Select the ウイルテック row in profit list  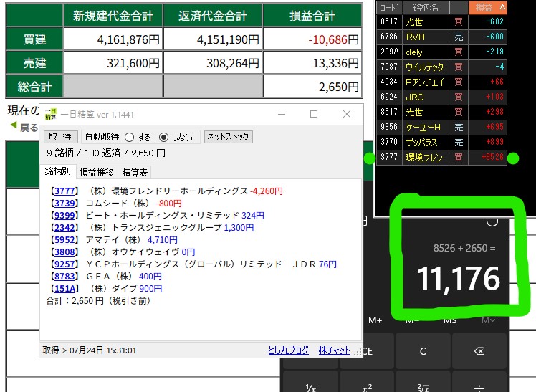[x=441, y=67]
